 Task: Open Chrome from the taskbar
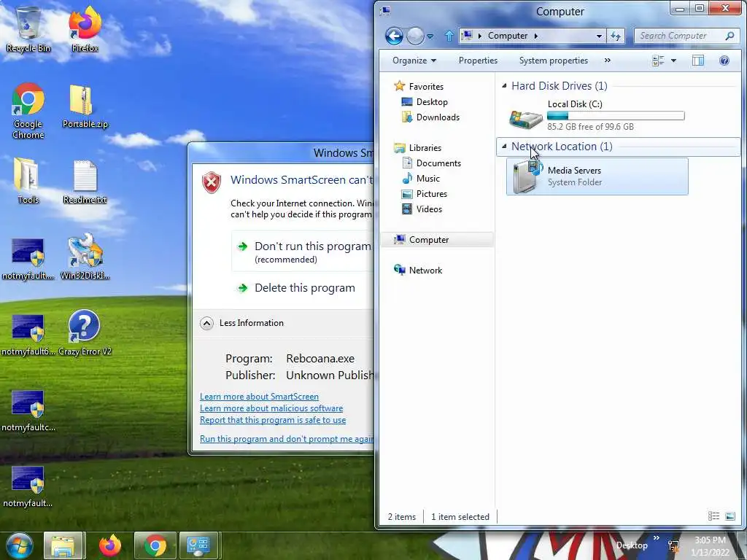click(155, 545)
